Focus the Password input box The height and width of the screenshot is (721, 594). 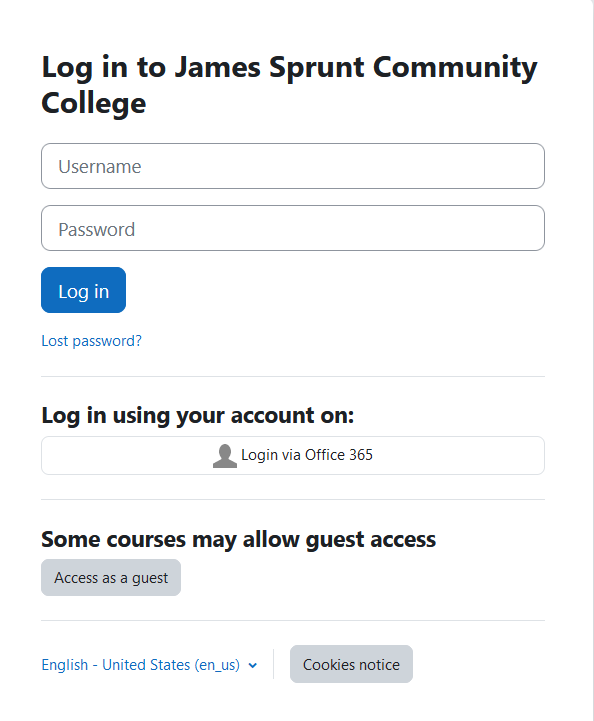(293, 228)
